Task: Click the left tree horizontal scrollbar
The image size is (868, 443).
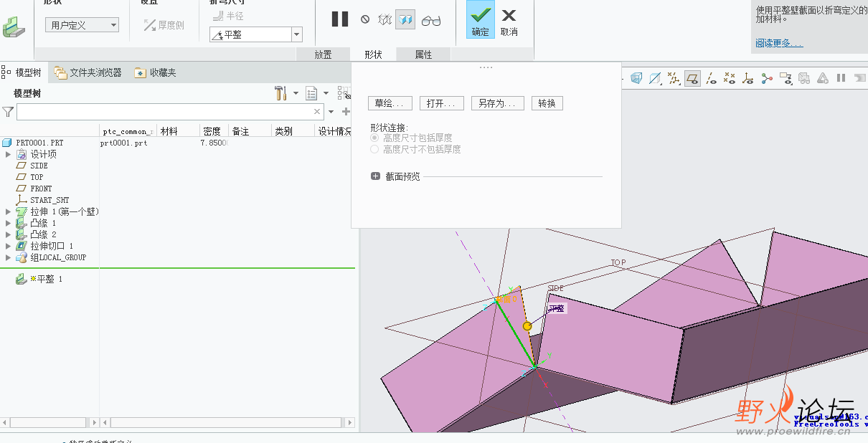Action: coord(49,422)
